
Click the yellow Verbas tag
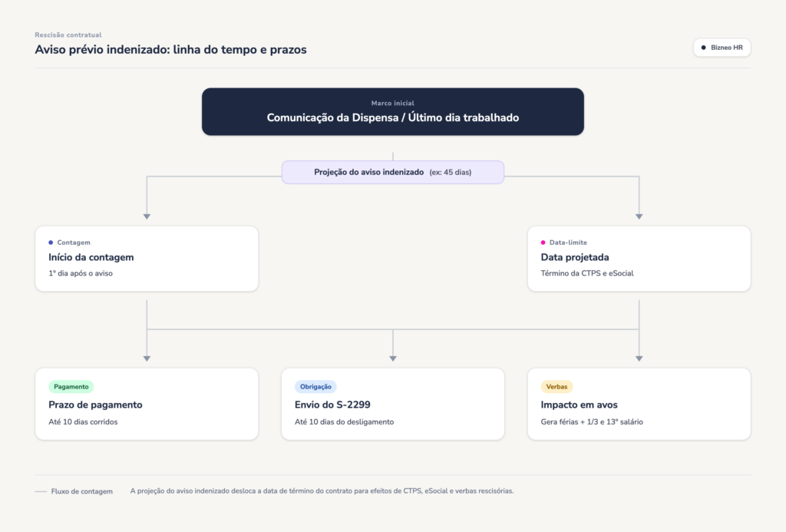pyautogui.click(x=556, y=387)
